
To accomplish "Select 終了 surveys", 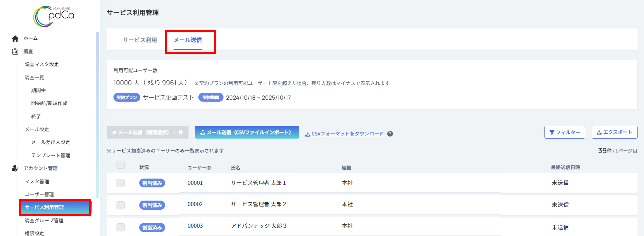I will 36,117.
